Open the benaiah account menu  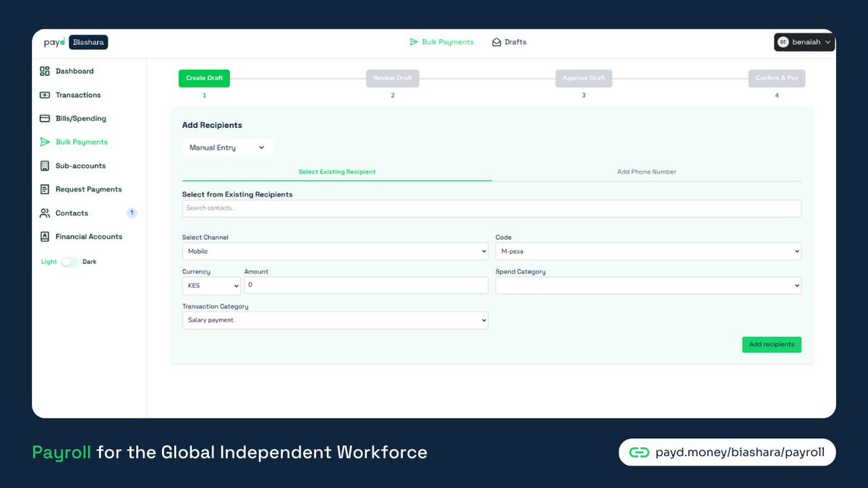pos(803,42)
